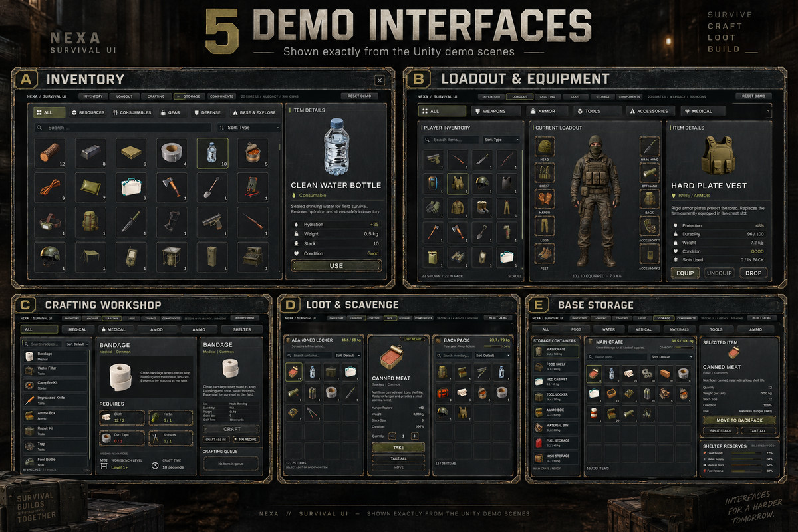The image size is (798, 532).
Task: Click the Feet boots slot in Loadout
Action: (545, 253)
